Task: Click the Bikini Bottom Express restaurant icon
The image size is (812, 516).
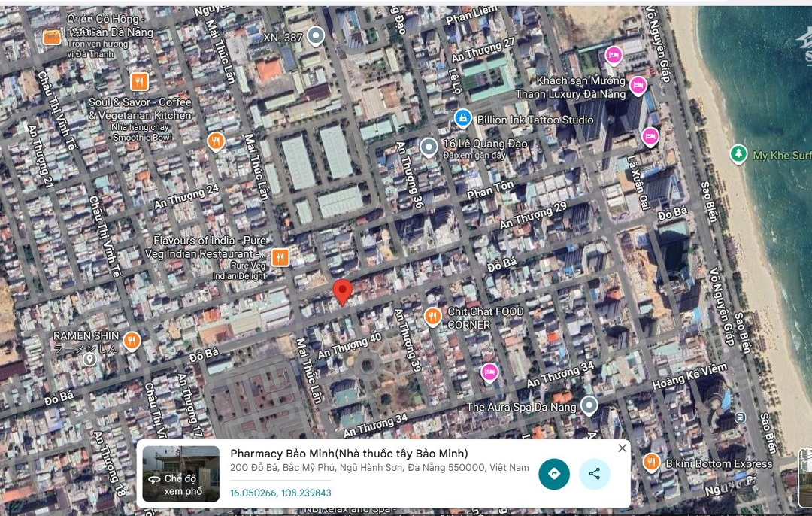Action: point(651,463)
